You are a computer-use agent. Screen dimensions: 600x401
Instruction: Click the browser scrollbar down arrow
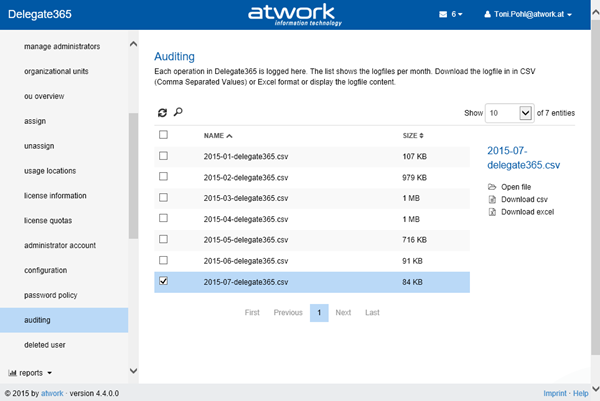(x=596, y=389)
